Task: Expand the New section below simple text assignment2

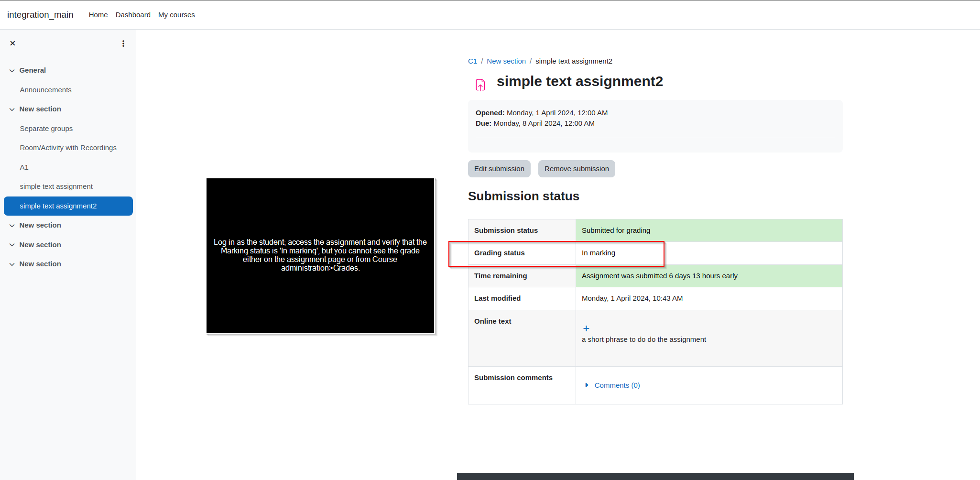Action: click(x=12, y=226)
